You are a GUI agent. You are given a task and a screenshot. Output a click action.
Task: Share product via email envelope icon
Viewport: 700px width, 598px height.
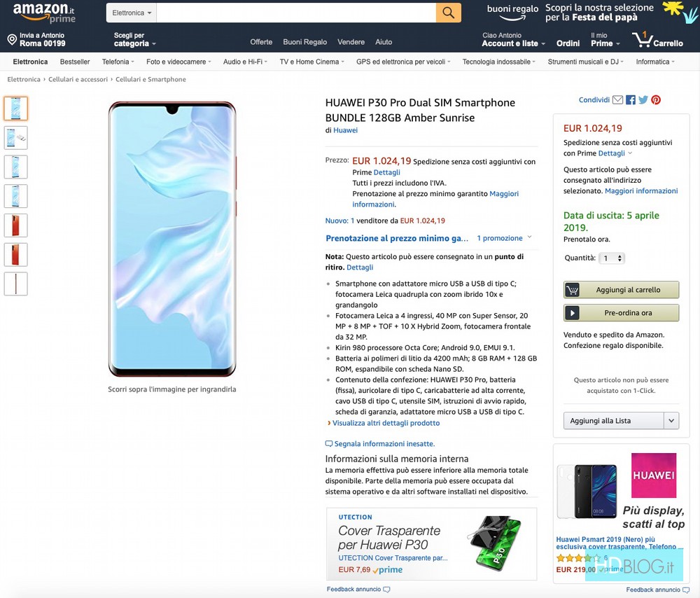(x=617, y=100)
